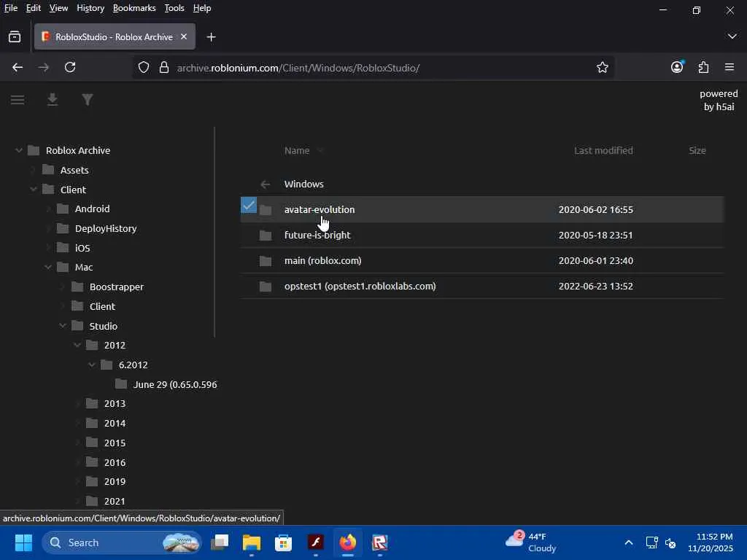
Task: Open Microsoft Store from the taskbar
Action: coord(284,542)
